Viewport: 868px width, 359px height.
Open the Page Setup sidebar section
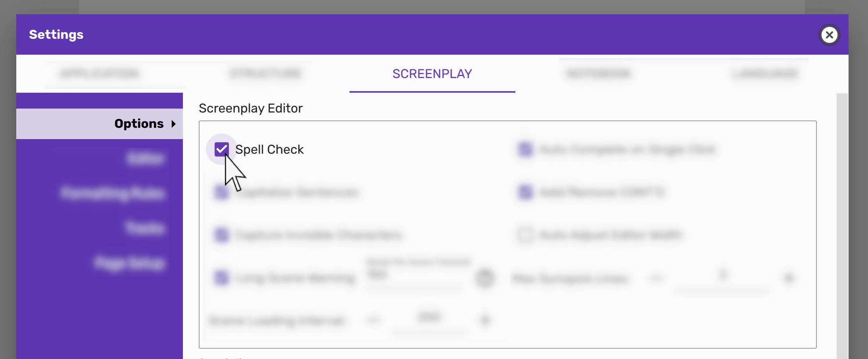[x=129, y=263]
